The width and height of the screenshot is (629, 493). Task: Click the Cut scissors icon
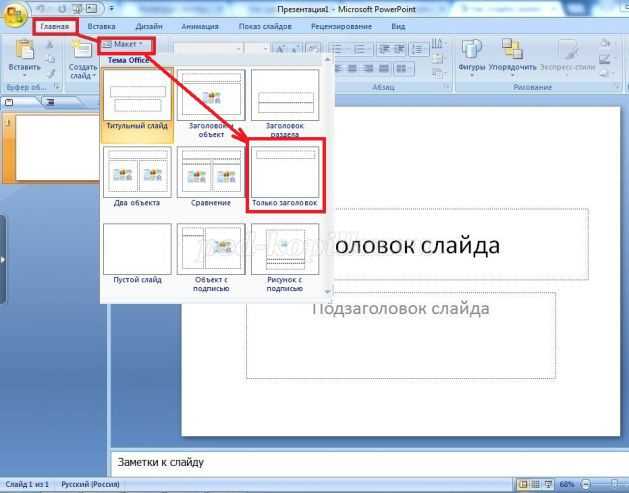pyautogui.click(x=50, y=45)
